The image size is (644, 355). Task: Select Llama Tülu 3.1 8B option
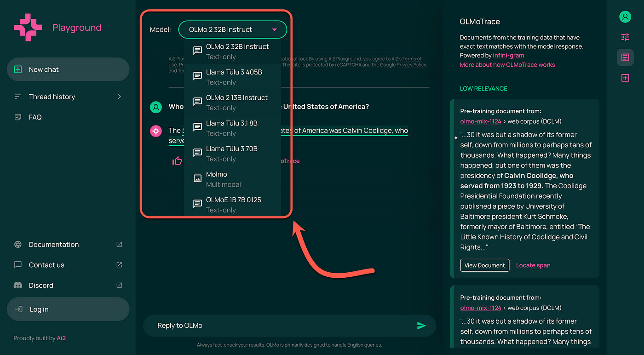pos(232,128)
